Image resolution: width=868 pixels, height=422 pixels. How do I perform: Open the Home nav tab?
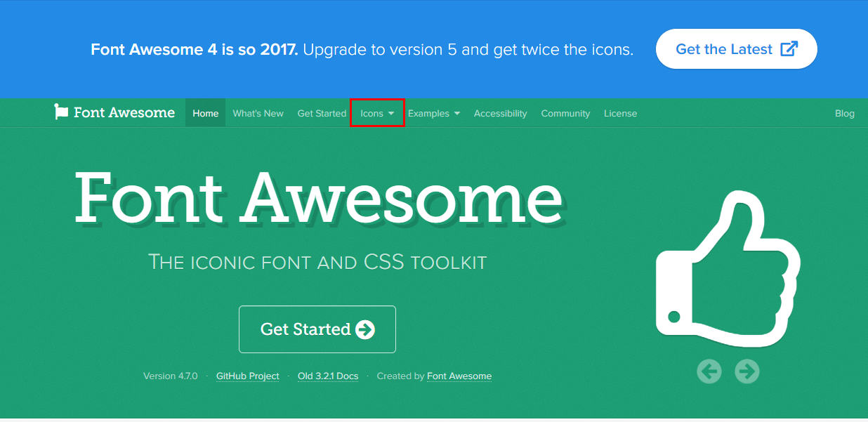[206, 113]
